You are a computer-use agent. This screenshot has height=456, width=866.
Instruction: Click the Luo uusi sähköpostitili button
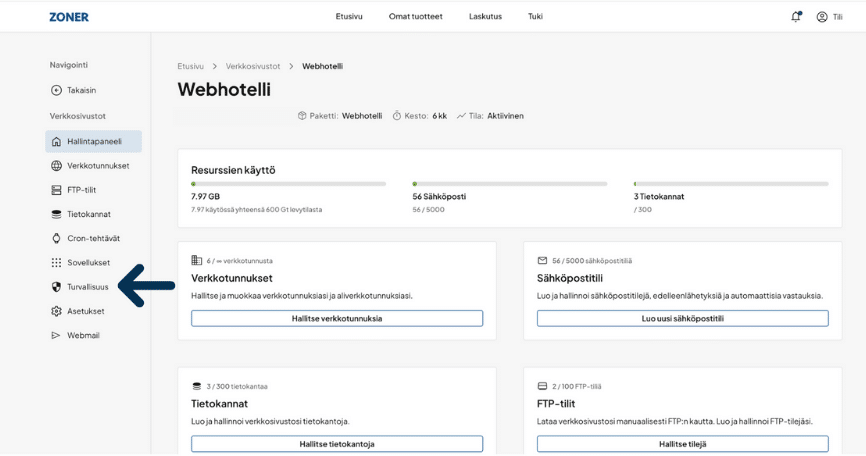682,318
